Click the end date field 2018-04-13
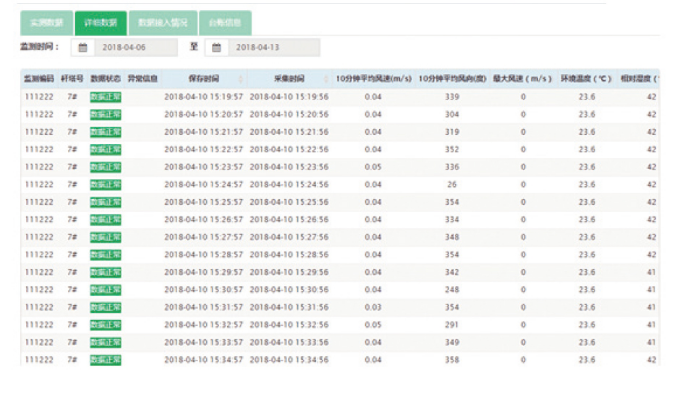Image resolution: width=693 pixels, height=407 pixels. 270,47
